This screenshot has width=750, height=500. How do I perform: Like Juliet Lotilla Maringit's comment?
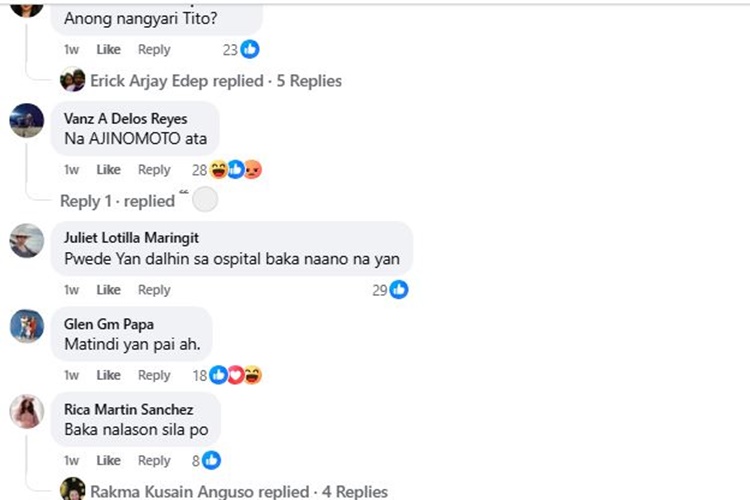[x=108, y=290]
